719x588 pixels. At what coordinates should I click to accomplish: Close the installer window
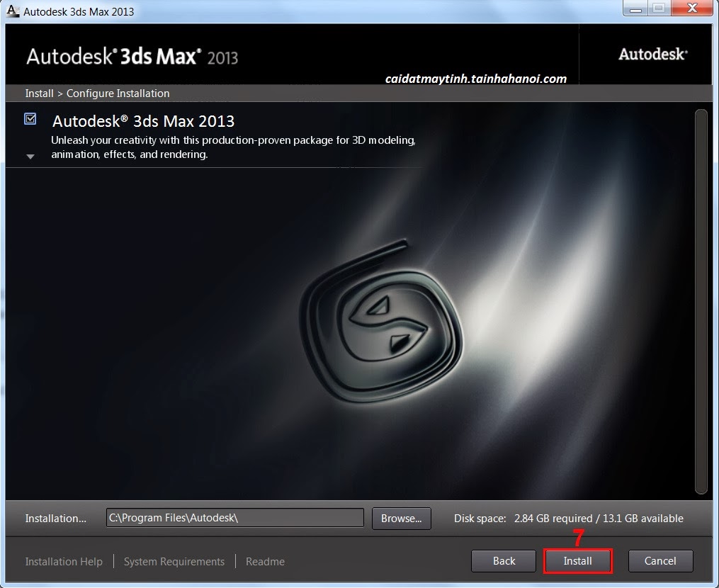point(692,9)
